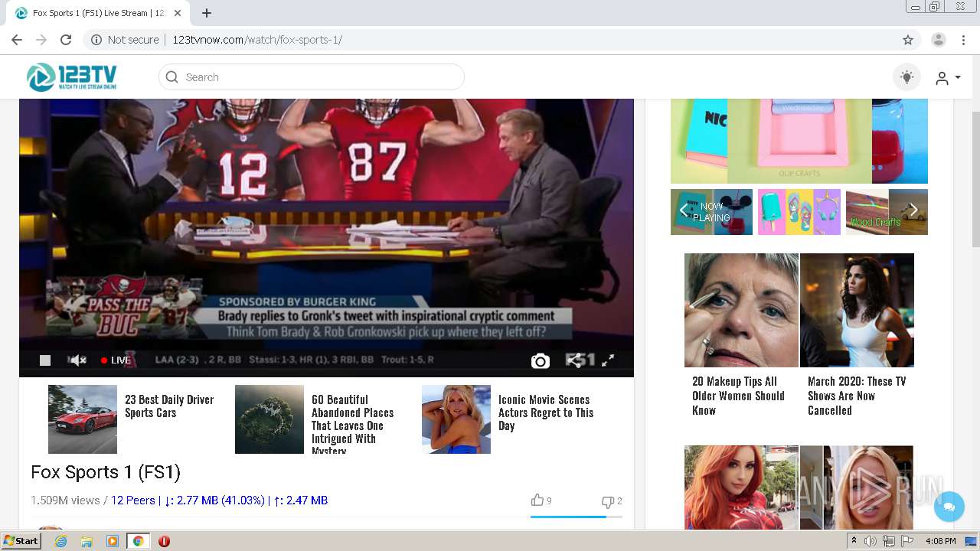This screenshot has width=980, height=551.
Task: Toggle the light bulb dark mode button
Action: click(906, 77)
